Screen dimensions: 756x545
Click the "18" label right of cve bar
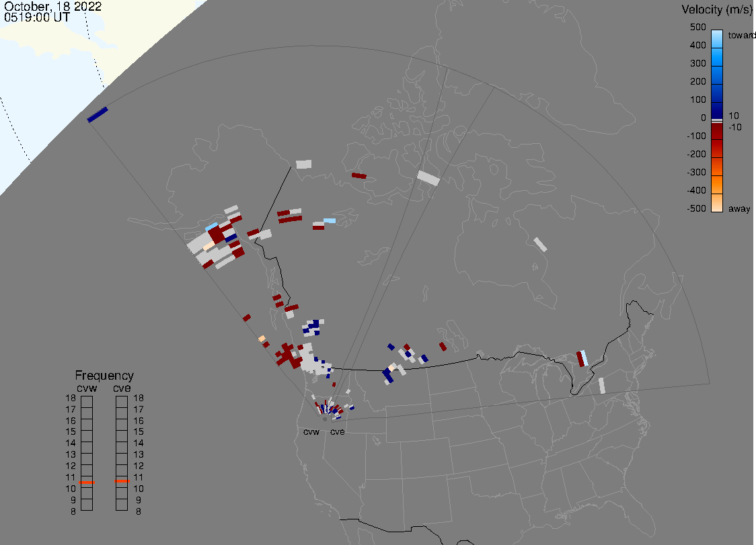(139, 398)
